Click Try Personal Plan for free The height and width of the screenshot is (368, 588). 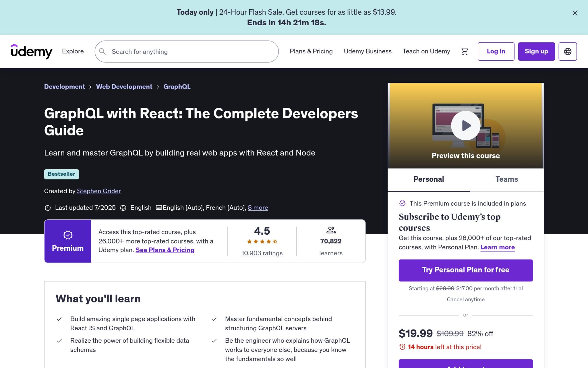pyautogui.click(x=465, y=270)
